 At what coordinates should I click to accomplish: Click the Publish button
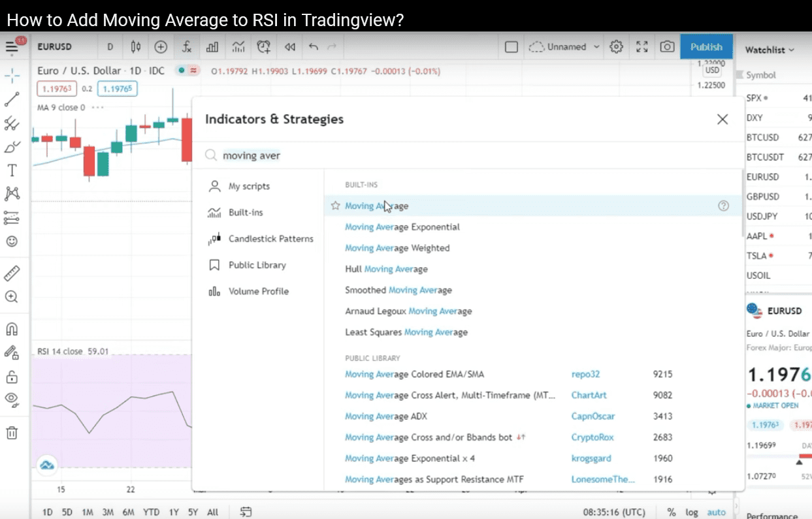[706, 47]
